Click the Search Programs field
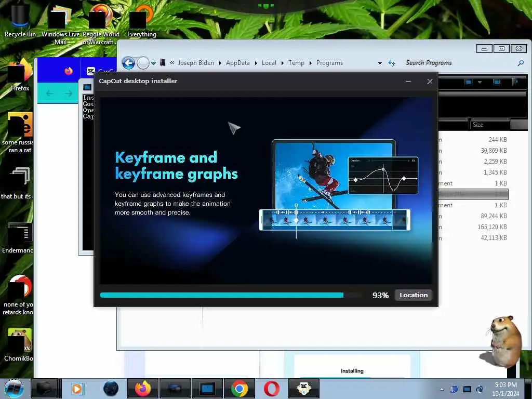The width and height of the screenshot is (532, 399). click(459, 63)
